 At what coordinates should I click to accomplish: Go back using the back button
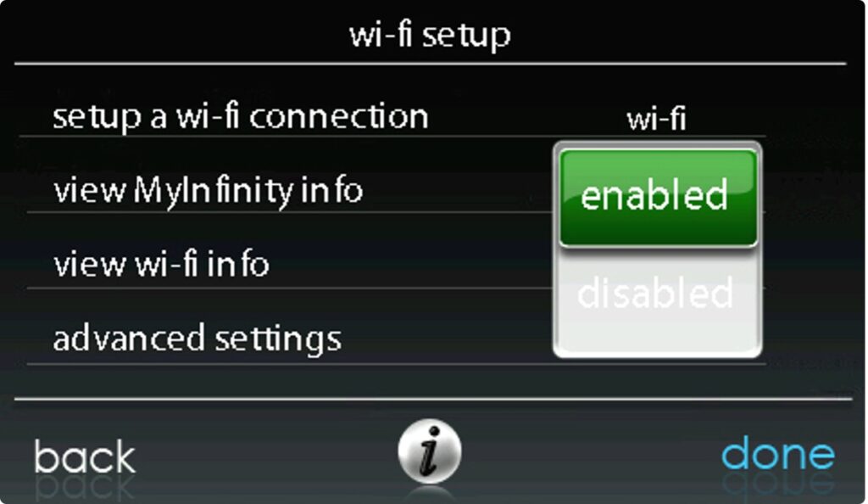(x=85, y=457)
